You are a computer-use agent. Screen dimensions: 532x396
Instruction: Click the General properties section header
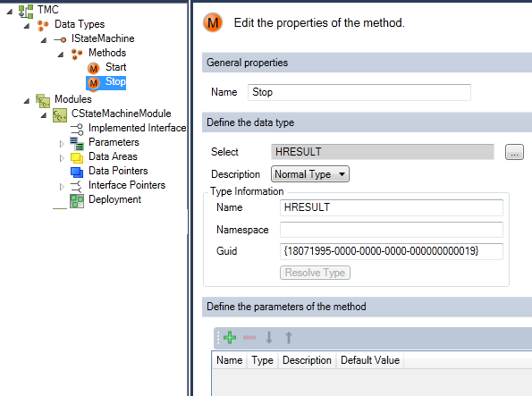[x=367, y=63]
